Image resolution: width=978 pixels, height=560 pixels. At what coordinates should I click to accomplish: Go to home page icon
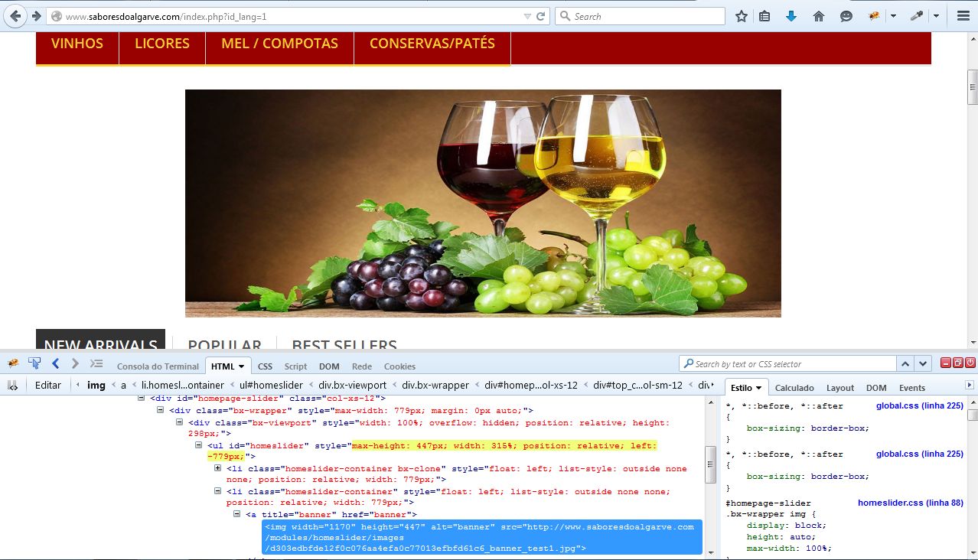[818, 16]
